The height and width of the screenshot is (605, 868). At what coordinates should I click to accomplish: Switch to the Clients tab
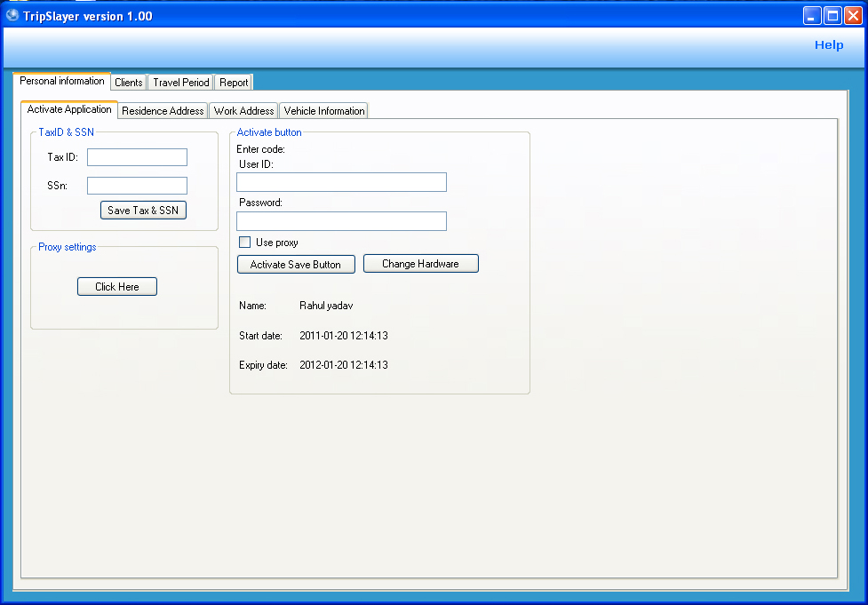pyautogui.click(x=129, y=83)
